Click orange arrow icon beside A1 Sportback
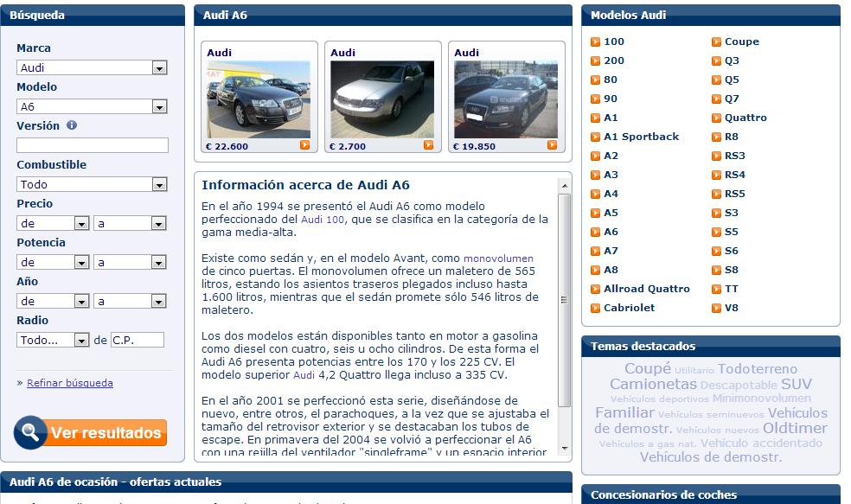 (596, 137)
